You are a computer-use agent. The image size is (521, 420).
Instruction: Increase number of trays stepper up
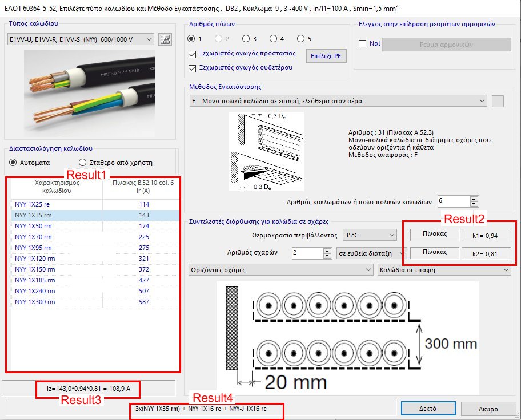[x=327, y=251]
